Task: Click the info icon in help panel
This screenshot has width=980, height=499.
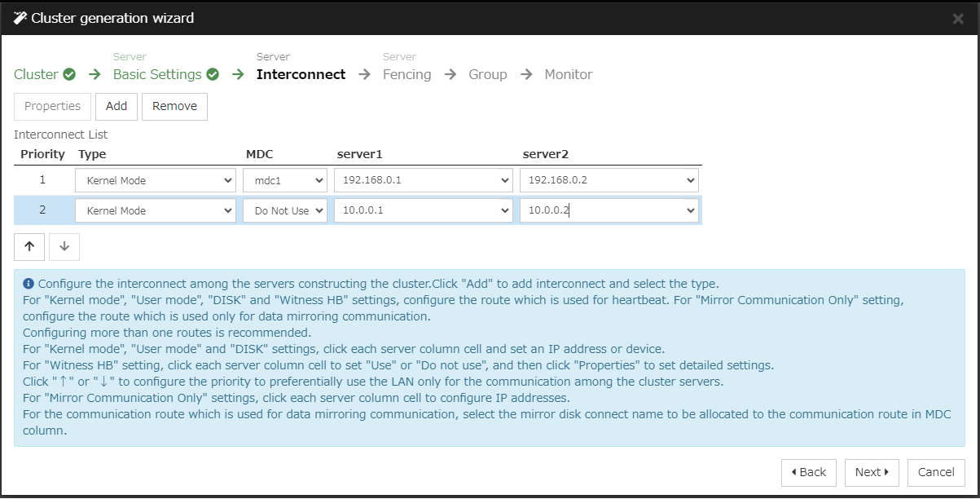Action: pos(29,284)
